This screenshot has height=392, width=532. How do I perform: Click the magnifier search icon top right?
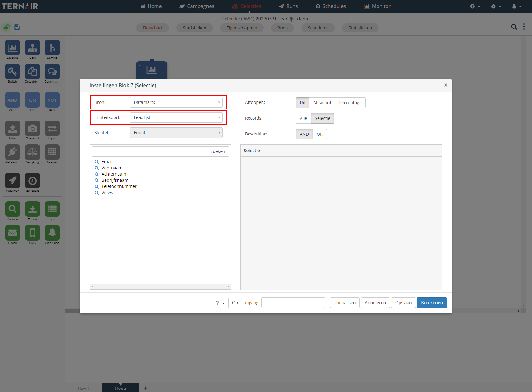[x=514, y=27]
